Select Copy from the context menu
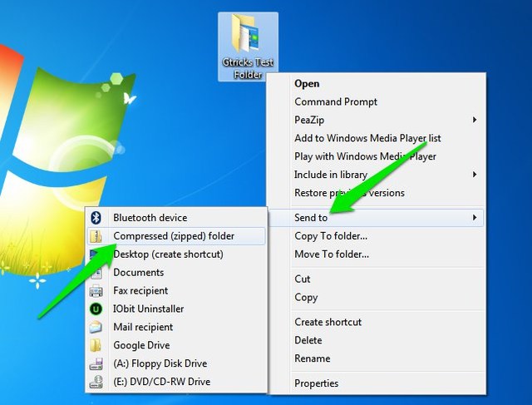This screenshot has width=532, height=405. (377, 298)
